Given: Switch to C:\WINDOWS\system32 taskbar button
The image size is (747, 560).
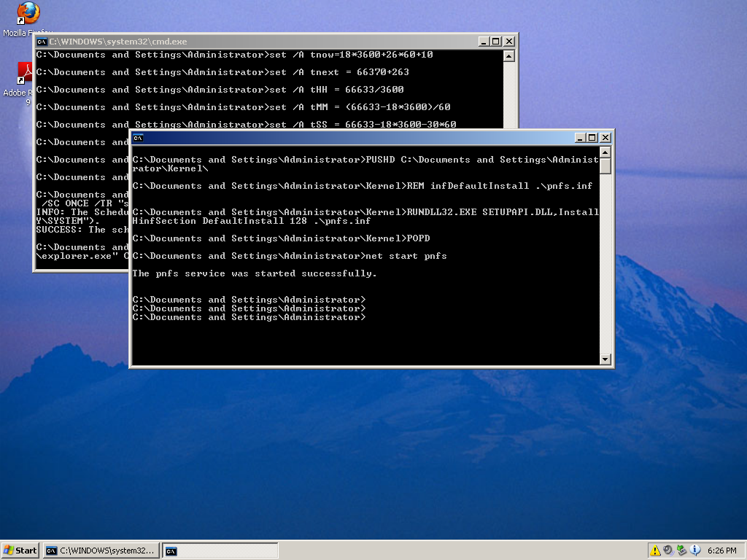Looking at the screenshot, I should 100,551.
